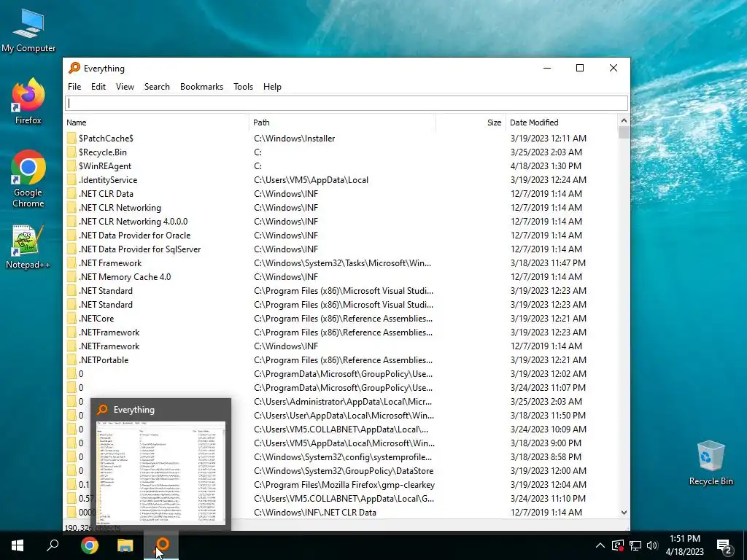Select the .IdentityService folder icon

(x=71, y=180)
